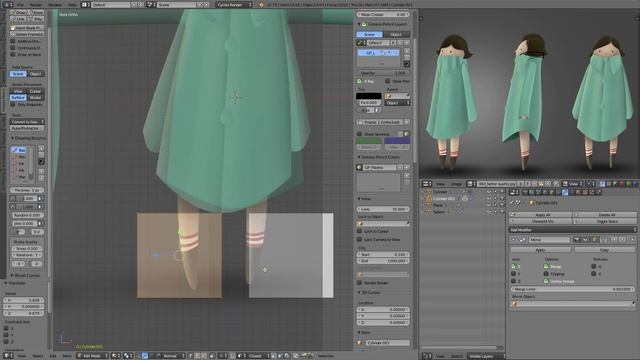Click green onion skin Before color

tap(369, 141)
